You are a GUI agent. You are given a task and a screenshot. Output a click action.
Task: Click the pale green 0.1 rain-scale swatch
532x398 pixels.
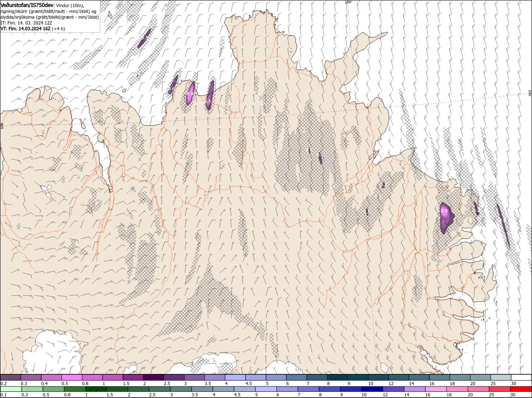(x=11, y=389)
